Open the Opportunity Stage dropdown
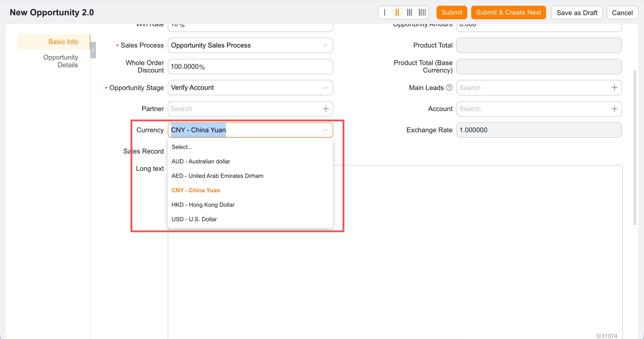The height and width of the screenshot is (339, 644). (250, 88)
